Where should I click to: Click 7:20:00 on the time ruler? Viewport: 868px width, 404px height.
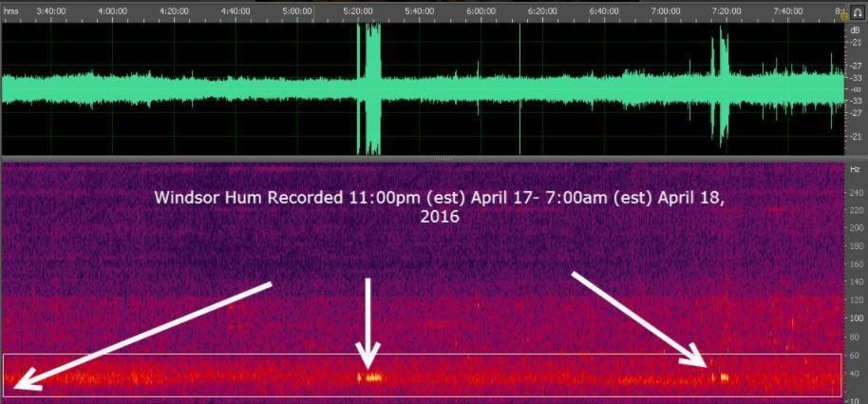point(726,11)
